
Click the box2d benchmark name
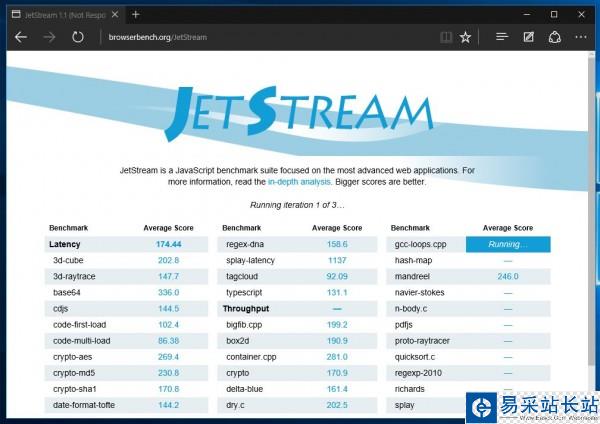click(237, 341)
